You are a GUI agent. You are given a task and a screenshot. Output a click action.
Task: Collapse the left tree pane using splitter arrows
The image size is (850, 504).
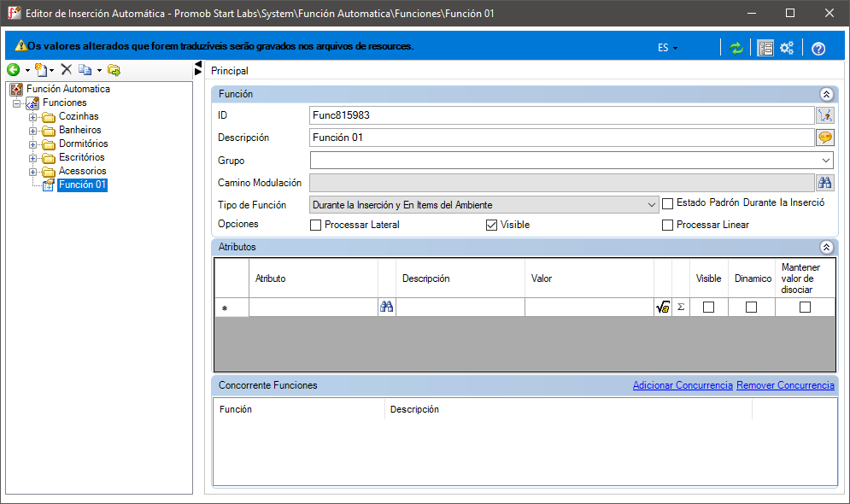(198, 67)
